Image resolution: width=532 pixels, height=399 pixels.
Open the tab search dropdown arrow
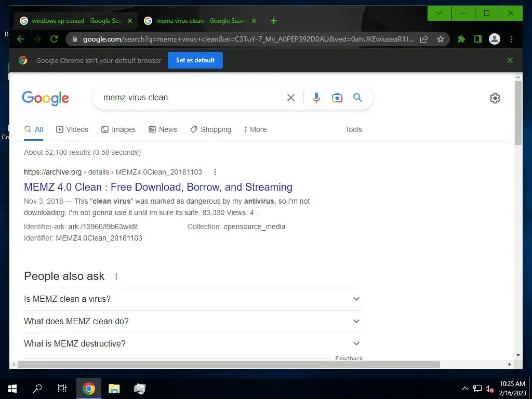coord(439,13)
